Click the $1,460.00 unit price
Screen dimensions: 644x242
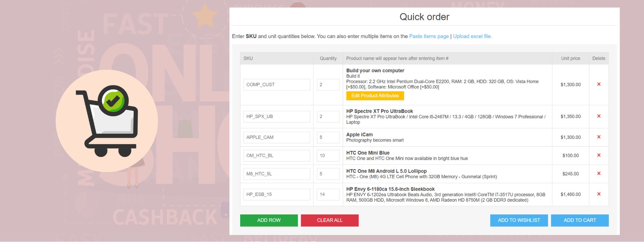pyautogui.click(x=571, y=195)
